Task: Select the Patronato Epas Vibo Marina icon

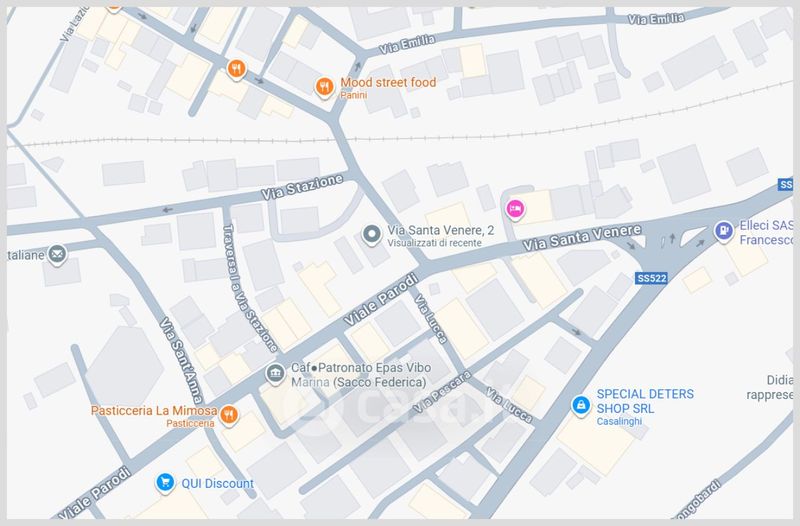Action: [275, 375]
